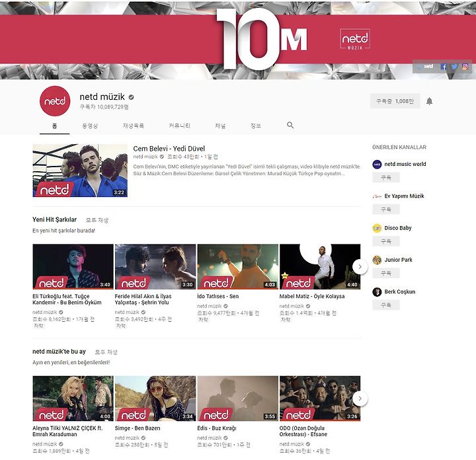Click the ÖNERİLEN KANALLAR heading
The width and height of the screenshot is (476, 460).
click(399, 147)
